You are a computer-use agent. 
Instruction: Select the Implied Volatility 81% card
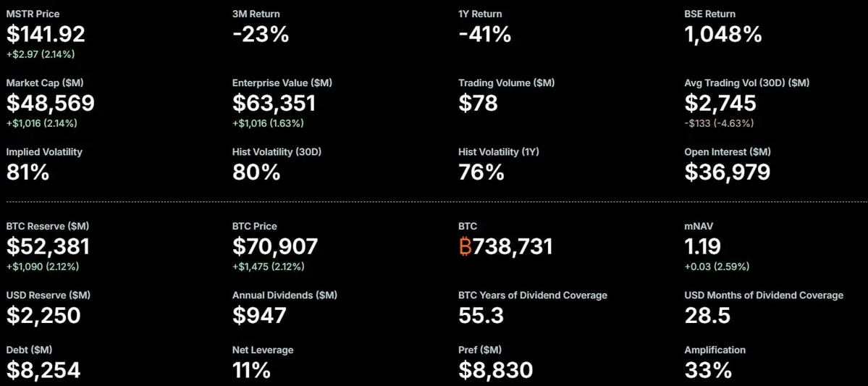click(44, 166)
